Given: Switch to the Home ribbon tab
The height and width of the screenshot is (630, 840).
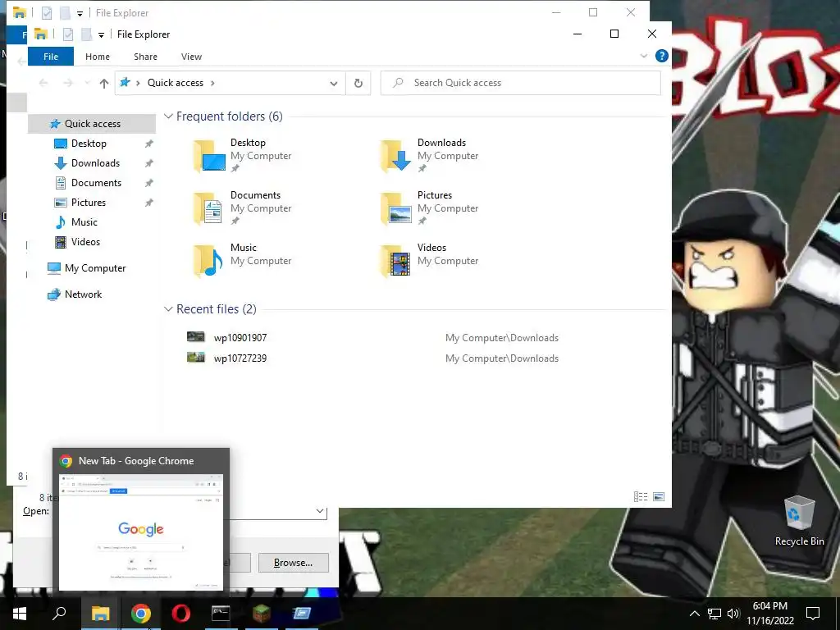Looking at the screenshot, I should 98,57.
